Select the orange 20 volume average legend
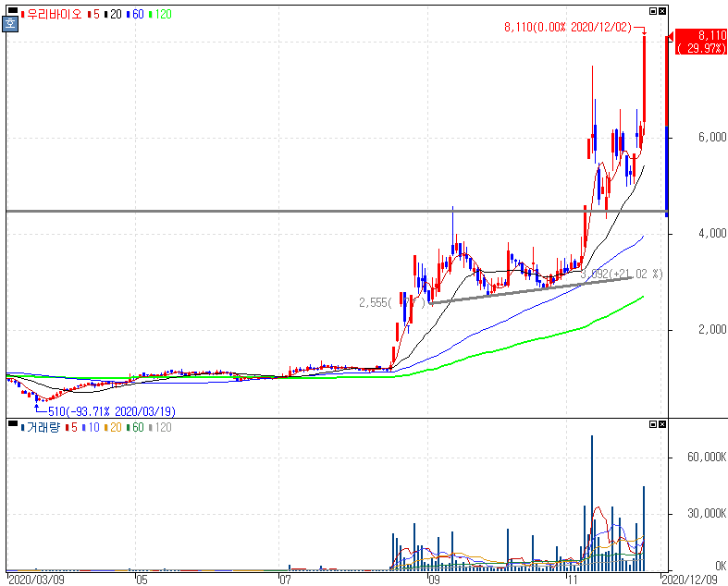Image resolution: width=728 pixels, height=586 pixels. (113, 427)
